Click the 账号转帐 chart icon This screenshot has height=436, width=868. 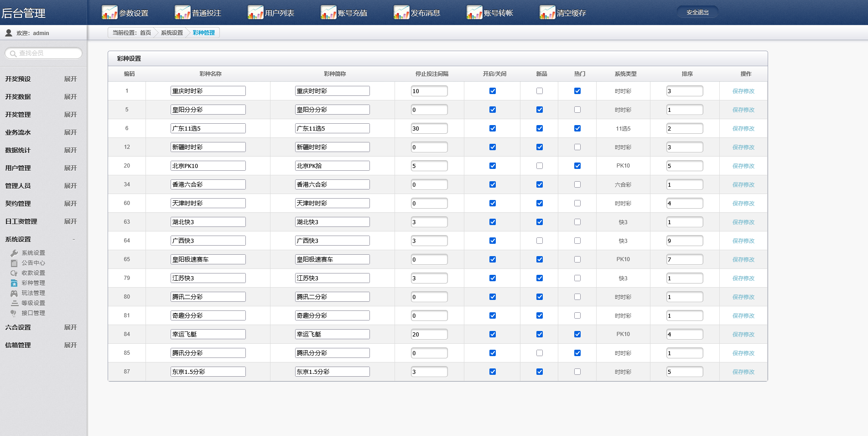(x=474, y=12)
